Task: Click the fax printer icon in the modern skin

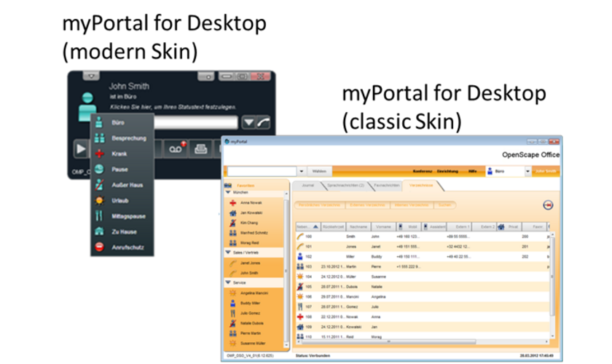Action: [200, 149]
